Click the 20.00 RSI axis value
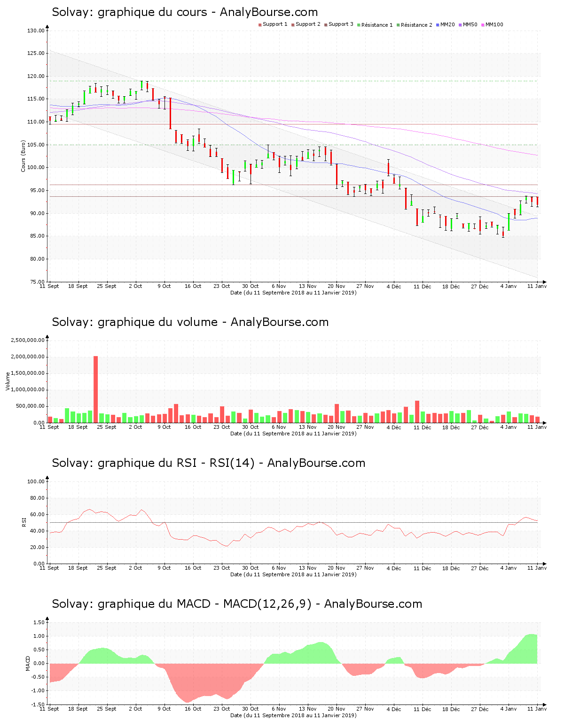Screen dimensions: 564x728 38,548
